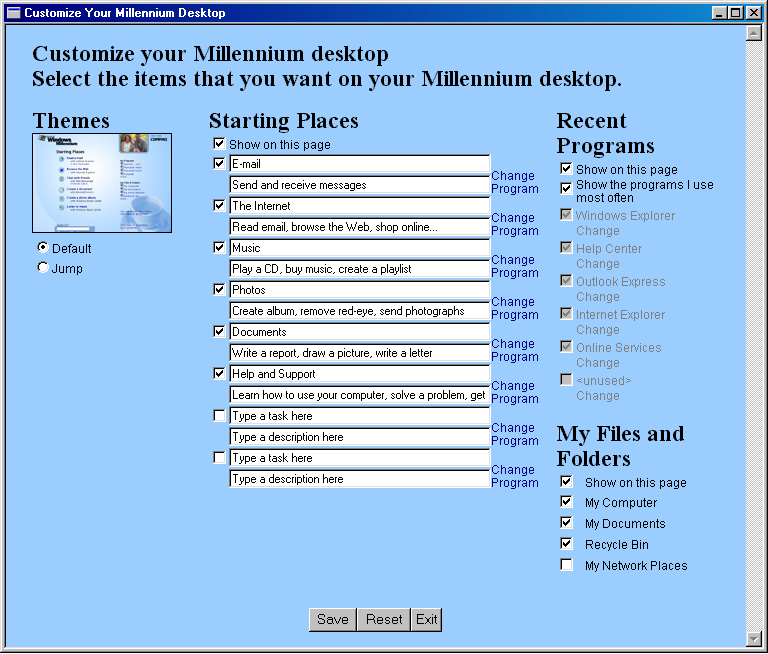Image resolution: width=768 pixels, height=654 pixels.
Task: Select the Default theme radio button
Action: [x=43, y=247]
